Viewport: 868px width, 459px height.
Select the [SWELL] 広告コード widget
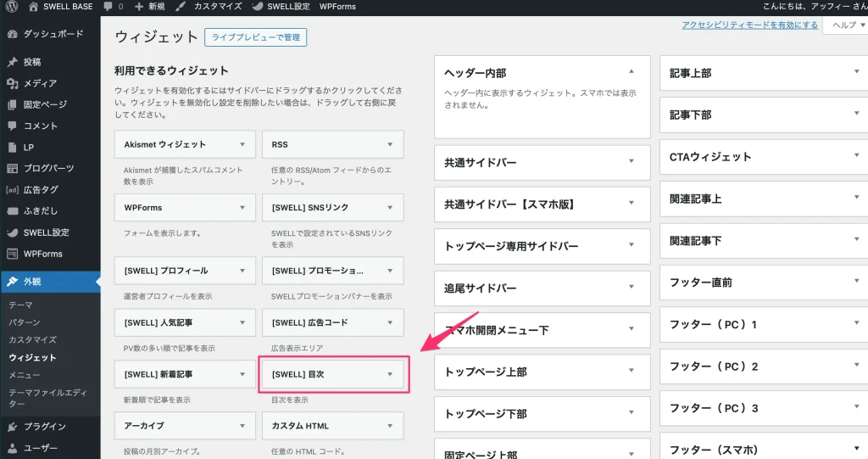click(x=332, y=322)
